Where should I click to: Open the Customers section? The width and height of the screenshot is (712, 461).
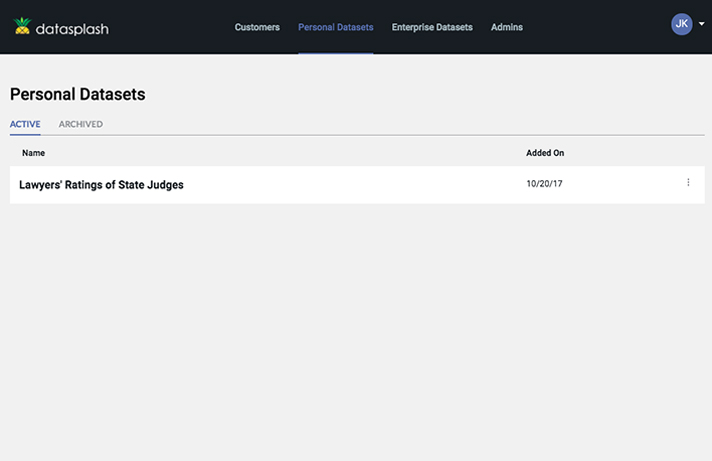[x=257, y=27]
